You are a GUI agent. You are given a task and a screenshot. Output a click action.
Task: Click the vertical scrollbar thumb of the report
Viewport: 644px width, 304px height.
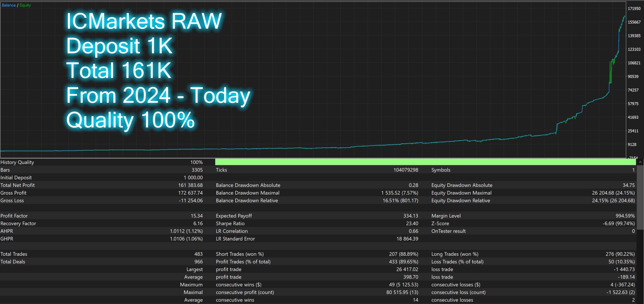click(x=640, y=198)
